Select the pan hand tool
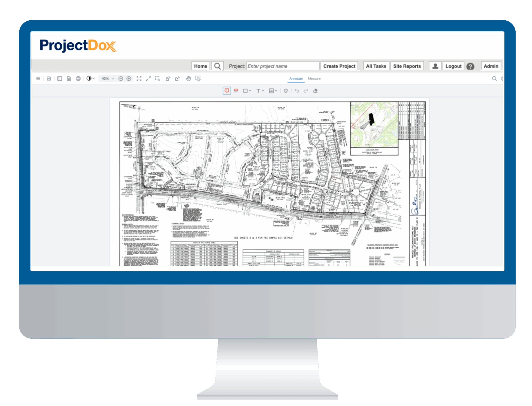The image size is (532, 406). [x=188, y=79]
